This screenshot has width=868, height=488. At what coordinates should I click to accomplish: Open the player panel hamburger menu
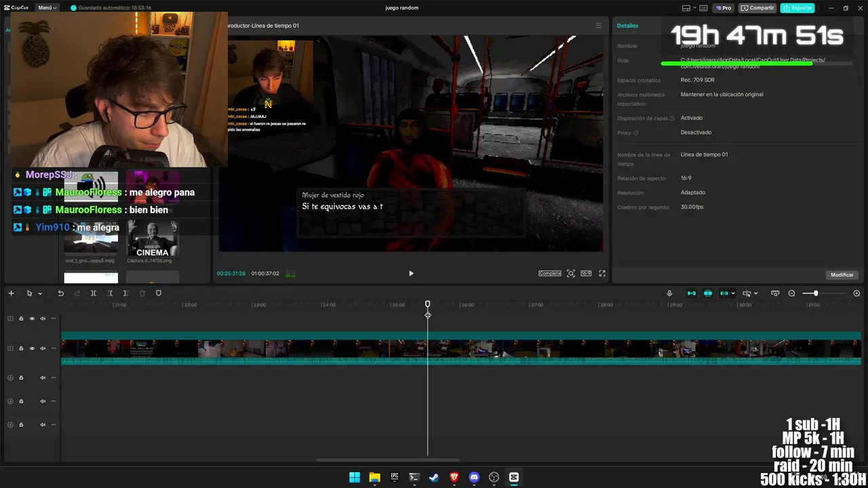598,26
